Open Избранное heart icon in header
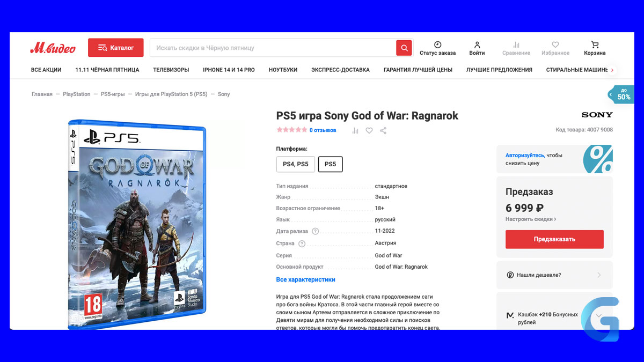The height and width of the screenshot is (362, 644). 555,45
